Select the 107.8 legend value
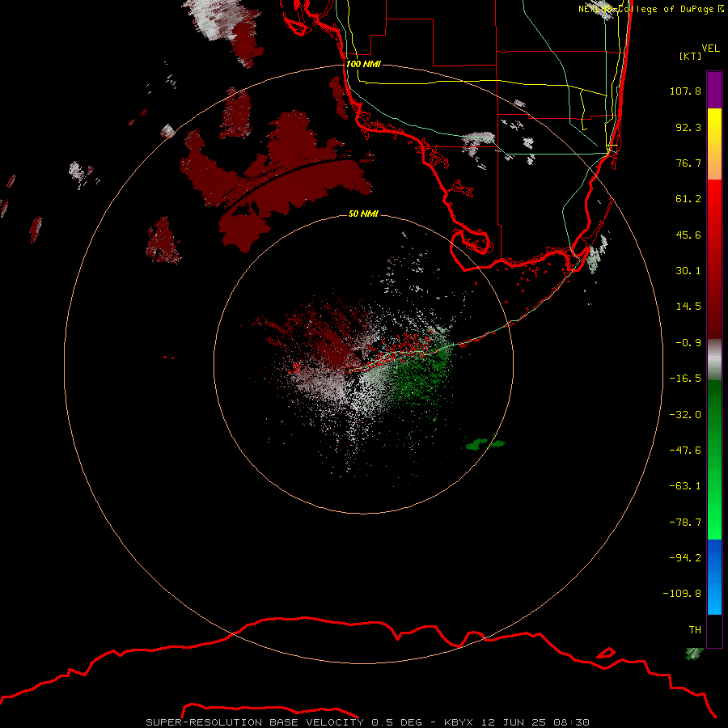The height and width of the screenshot is (728, 728). pyautogui.click(x=685, y=91)
